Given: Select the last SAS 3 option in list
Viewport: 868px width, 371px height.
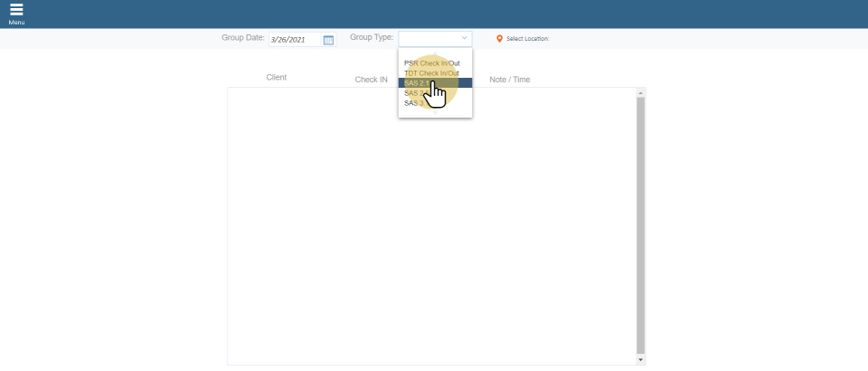Looking at the screenshot, I should pos(414,103).
